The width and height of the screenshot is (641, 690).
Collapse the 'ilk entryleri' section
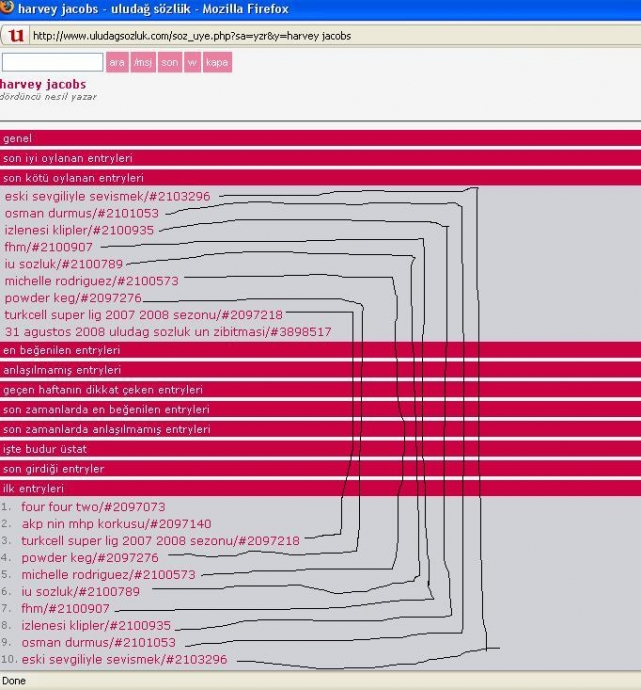tap(320, 488)
